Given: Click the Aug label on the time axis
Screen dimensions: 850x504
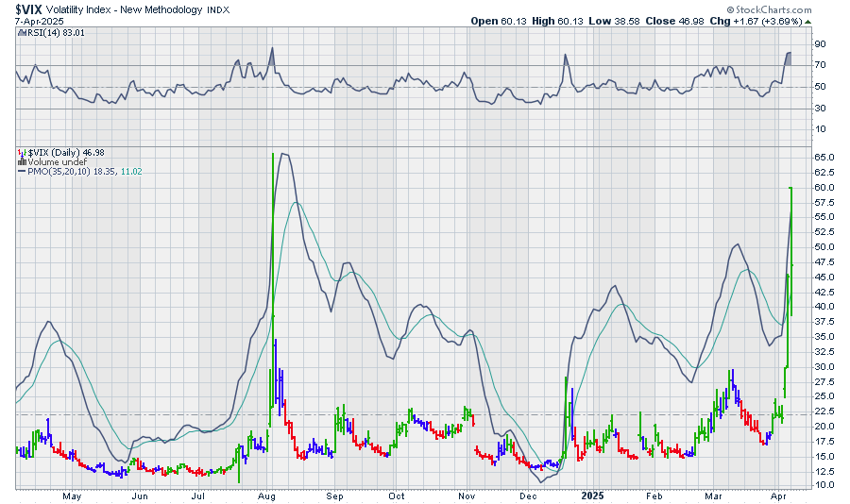Looking at the screenshot, I should pos(266,495).
